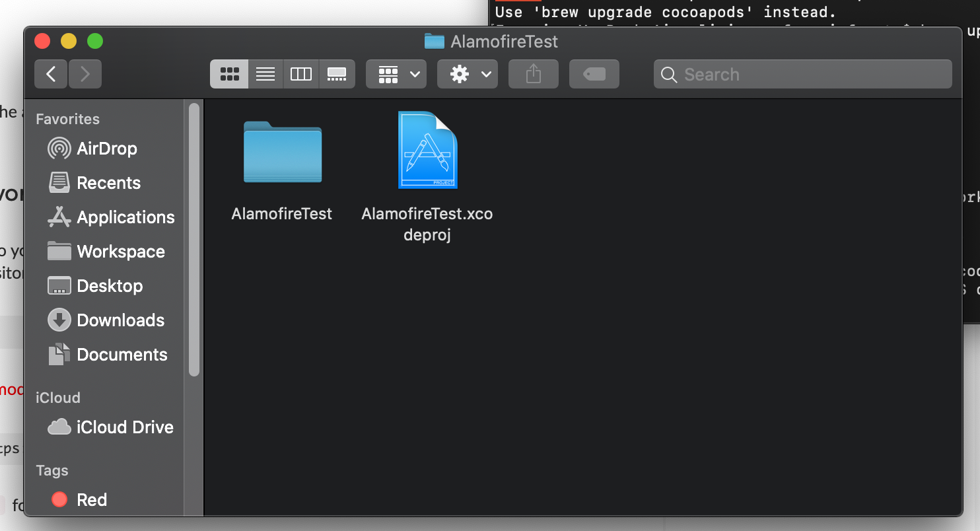Viewport: 980px width, 531px height.
Task: Switch to icon view in Finder toolbar
Action: coord(229,74)
